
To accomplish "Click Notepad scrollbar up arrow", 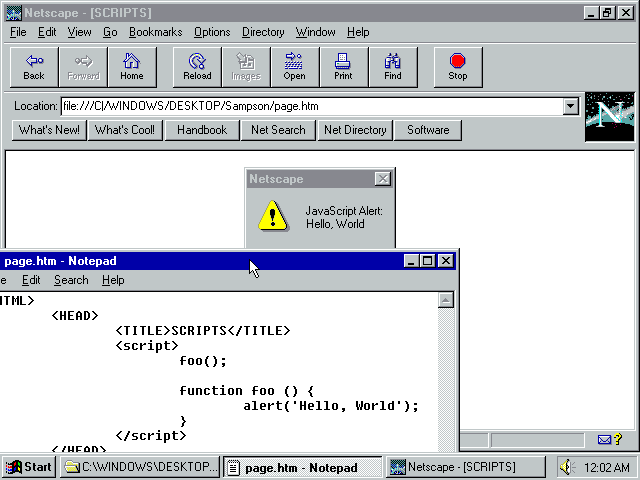I will coord(446,300).
